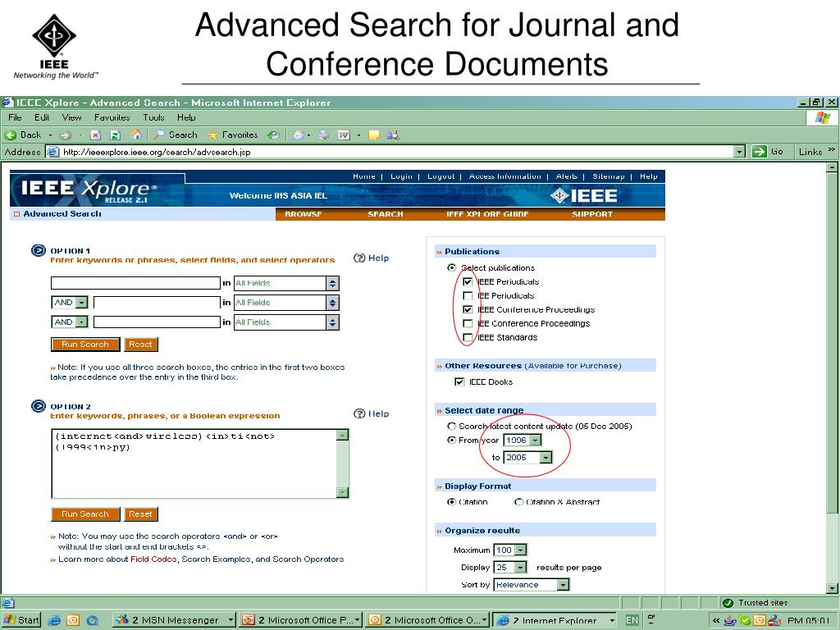
Task: Select the 'From year' radio button
Action: tap(452, 441)
